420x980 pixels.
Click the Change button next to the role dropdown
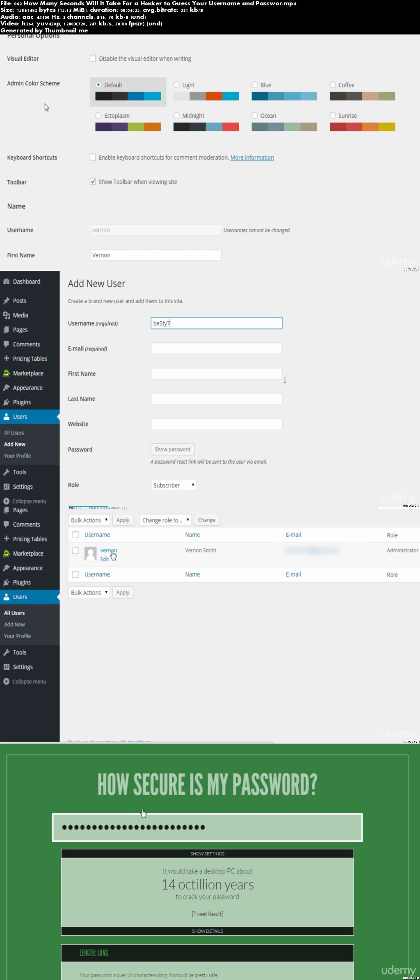click(x=206, y=520)
